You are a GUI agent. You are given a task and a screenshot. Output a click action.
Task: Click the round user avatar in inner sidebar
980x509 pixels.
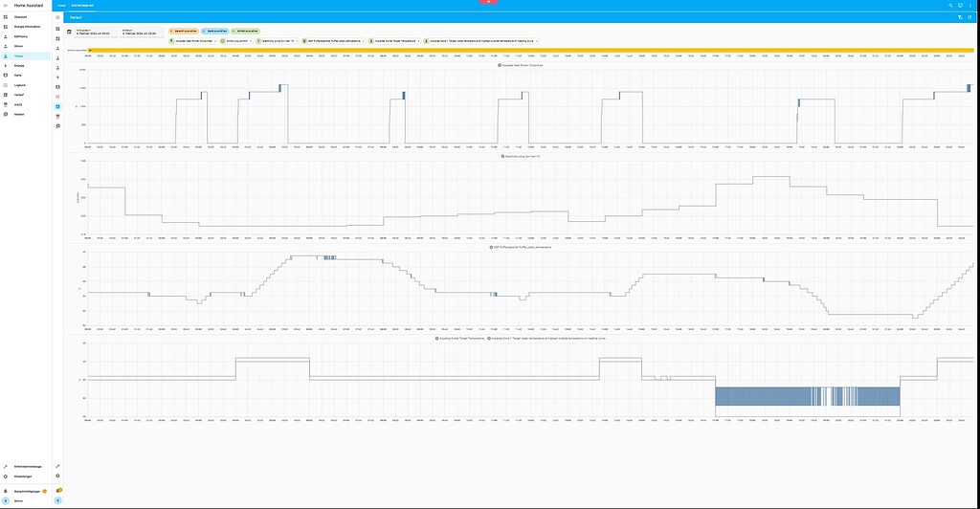pyautogui.click(x=58, y=501)
